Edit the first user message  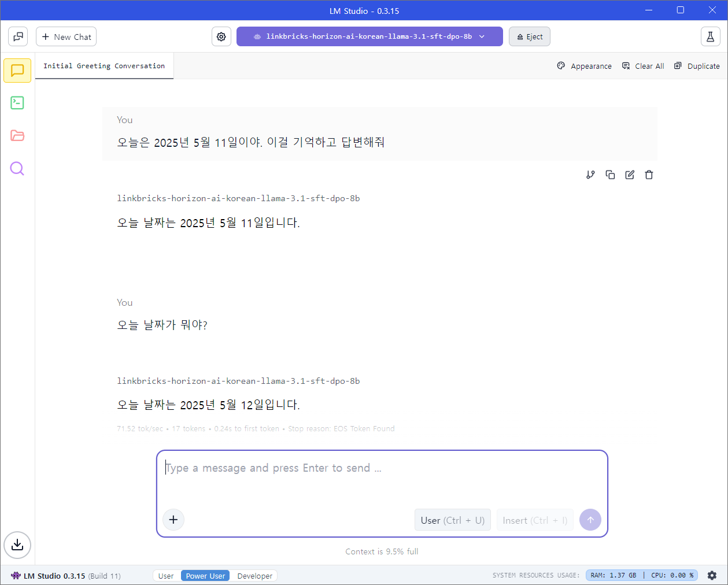tap(630, 175)
